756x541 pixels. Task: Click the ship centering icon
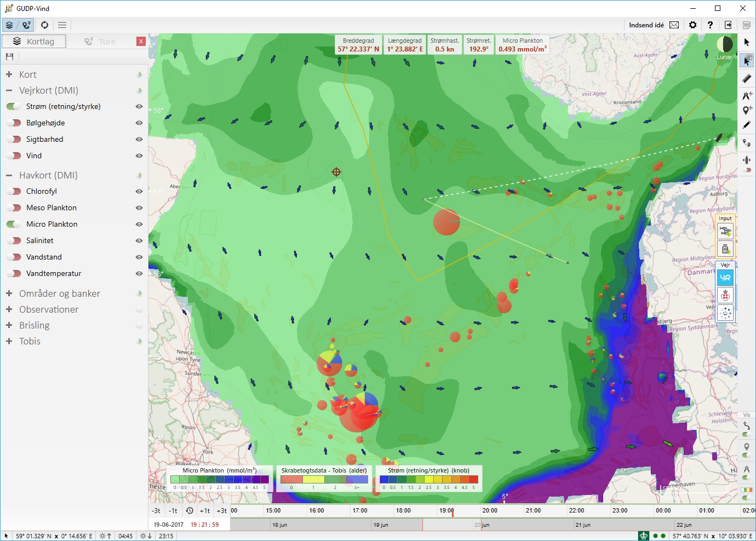tap(747, 160)
